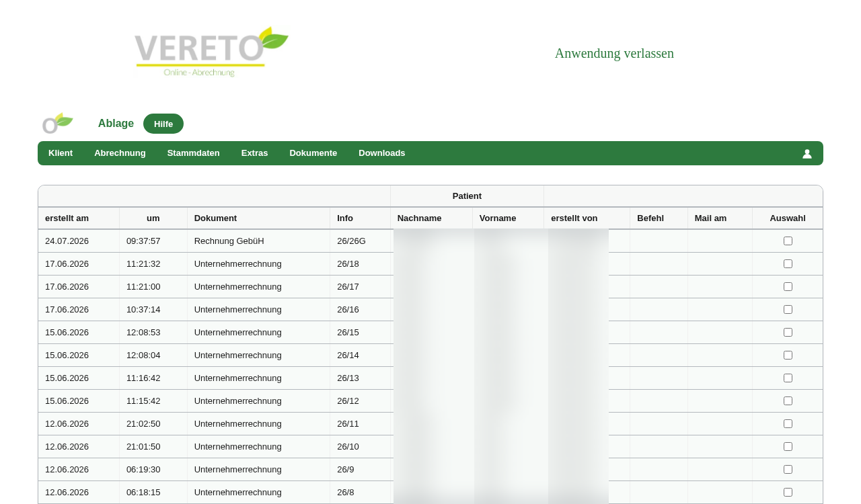This screenshot has width=861, height=504.
Task: Click the Patient group header
Action: coord(467,196)
